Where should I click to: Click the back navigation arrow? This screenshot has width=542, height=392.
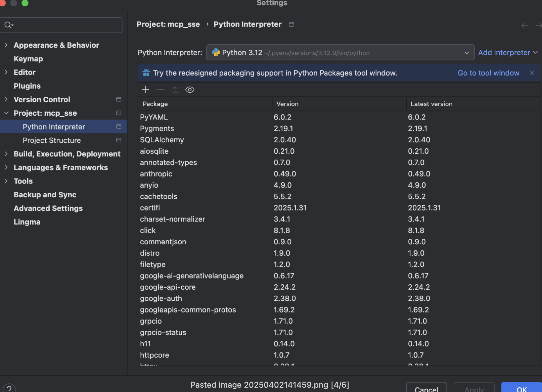(525, 26)
